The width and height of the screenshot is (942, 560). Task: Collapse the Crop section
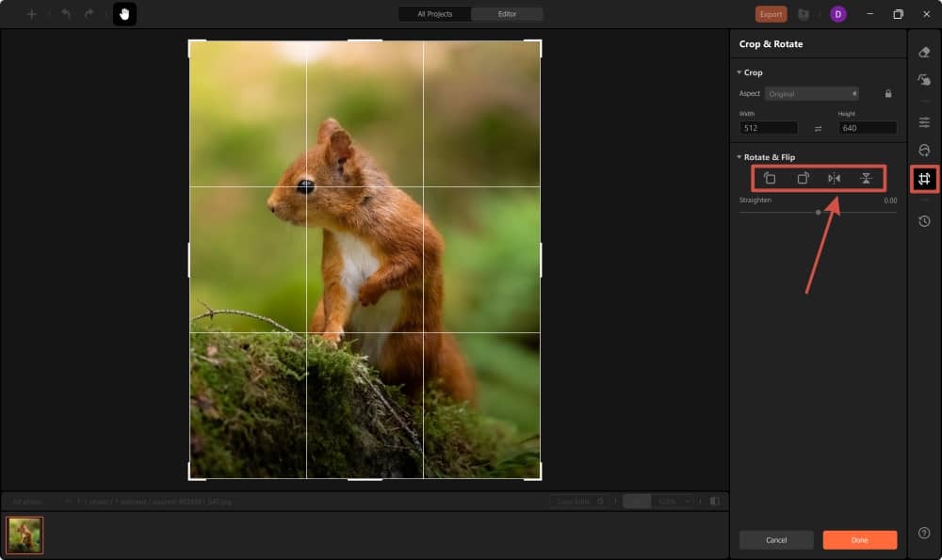[739, 72]
